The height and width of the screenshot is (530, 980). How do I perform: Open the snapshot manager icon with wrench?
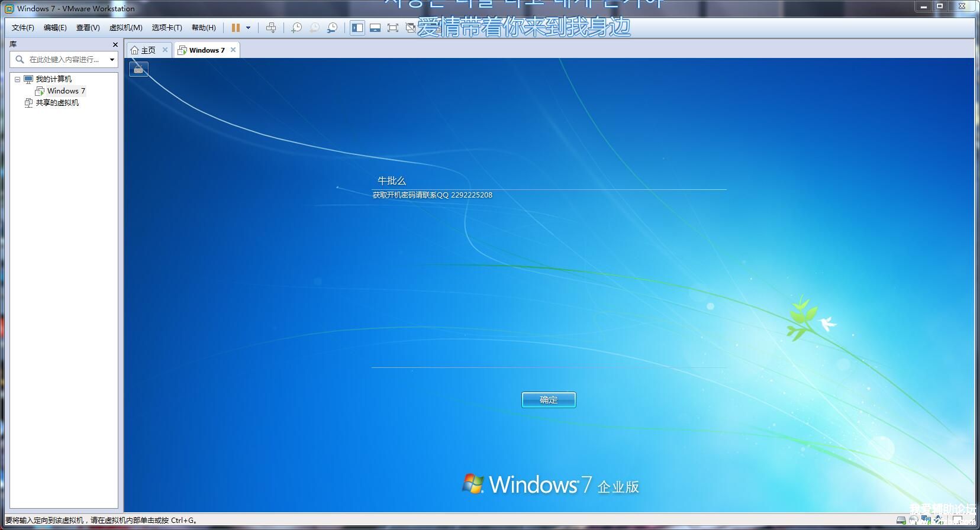coord(333,28)
